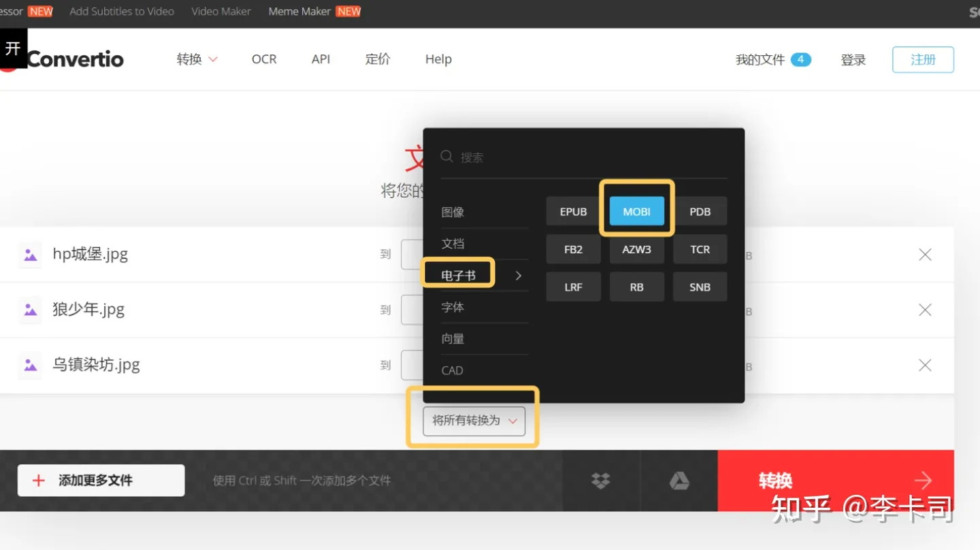Remove the 乌镇染坊.jpg file with X
Image resolution: width=980 pixels, height=550 pixels.
pos(925,366)
